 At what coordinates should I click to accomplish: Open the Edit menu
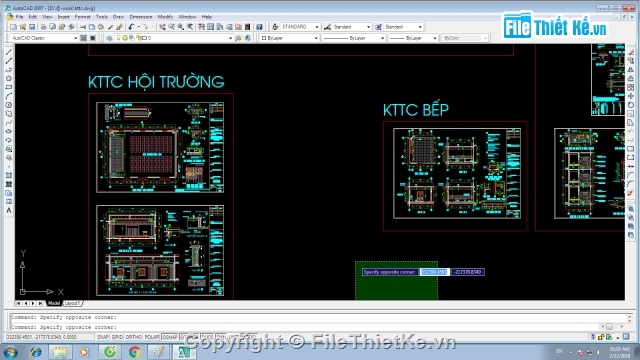click(33, 17)
